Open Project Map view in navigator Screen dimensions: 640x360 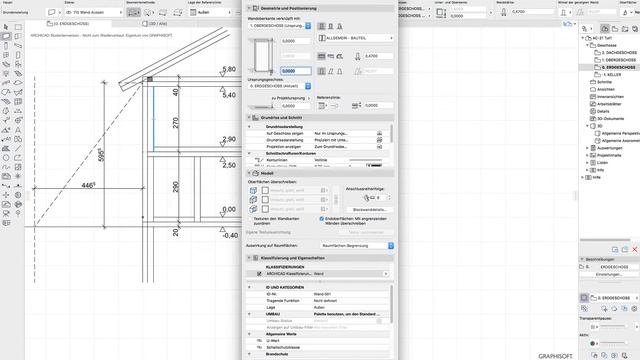(604, 29)
